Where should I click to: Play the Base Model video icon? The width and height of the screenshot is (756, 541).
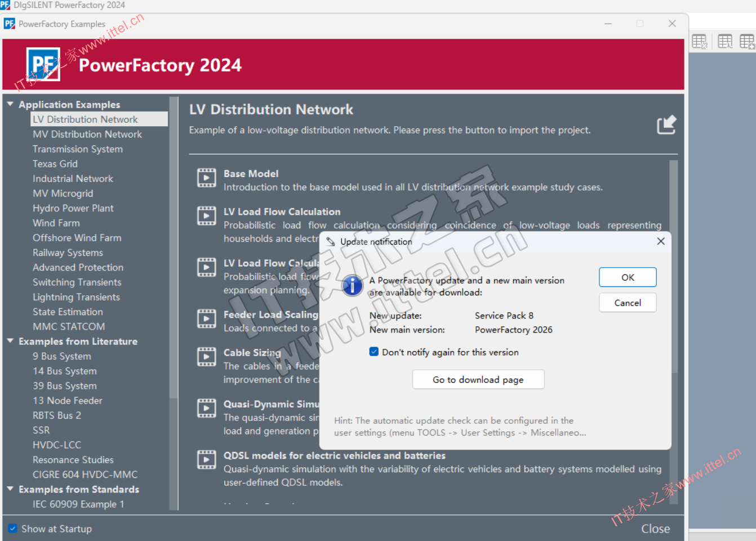coord(206,178)
